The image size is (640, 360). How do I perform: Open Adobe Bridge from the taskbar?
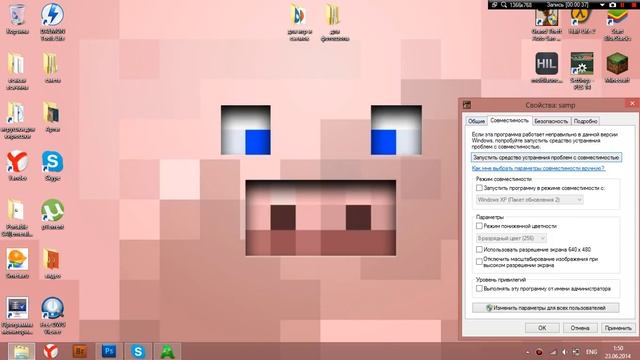pyautogui.click(x=80, y=351)
